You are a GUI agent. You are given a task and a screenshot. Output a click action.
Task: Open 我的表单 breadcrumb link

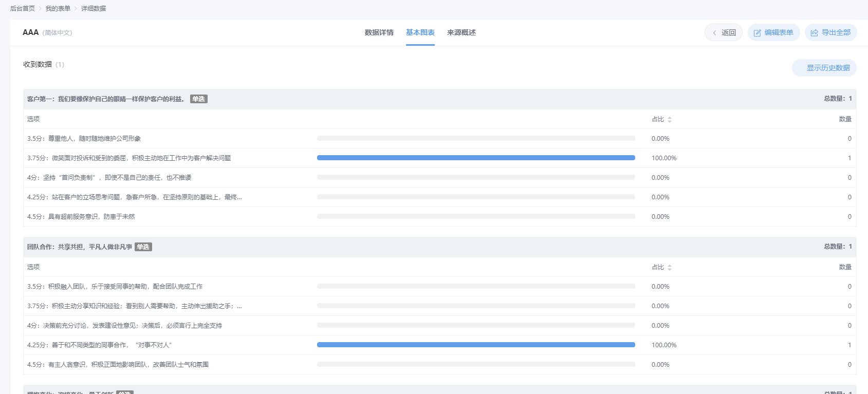click(x=58, y=8)
